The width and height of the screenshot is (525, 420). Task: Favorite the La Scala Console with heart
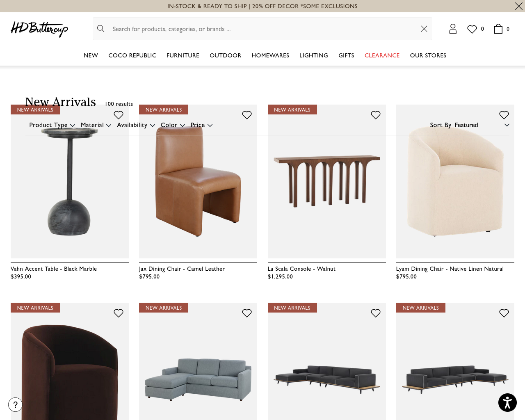(376, 115)
